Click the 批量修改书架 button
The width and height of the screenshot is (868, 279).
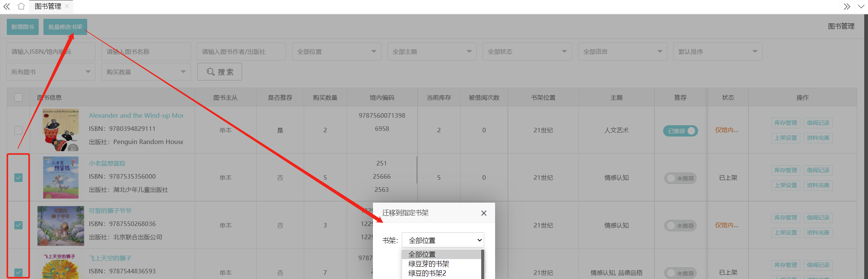tap(65, 27)
